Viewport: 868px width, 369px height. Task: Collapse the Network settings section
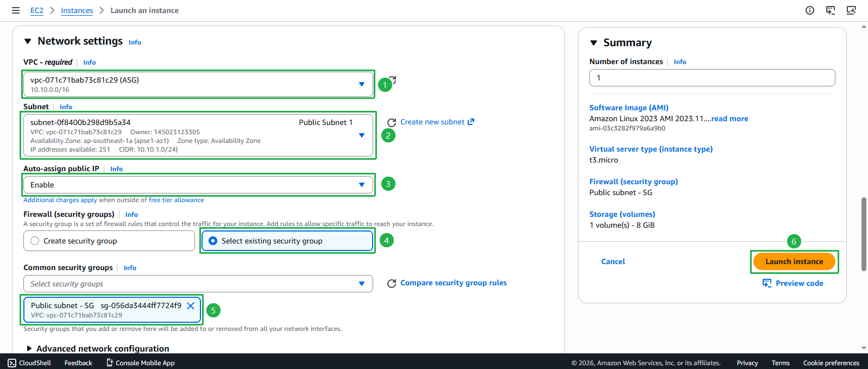(28, 41)
